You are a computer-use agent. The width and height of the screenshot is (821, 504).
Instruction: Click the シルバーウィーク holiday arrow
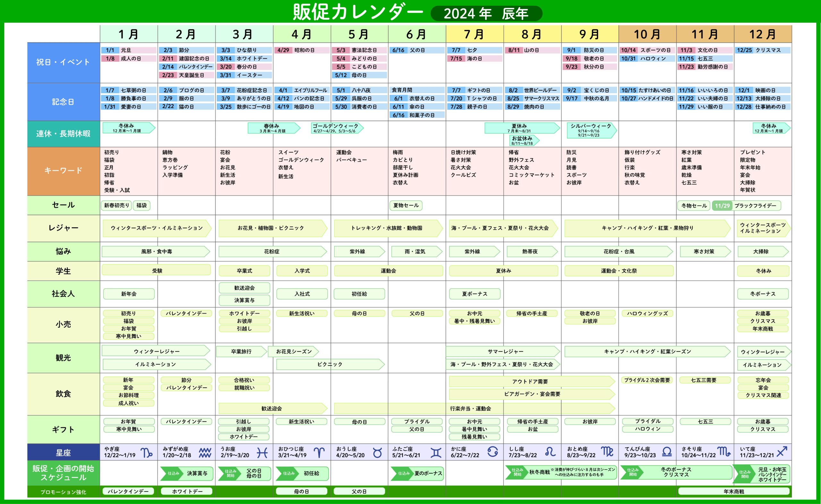(592, 130)
